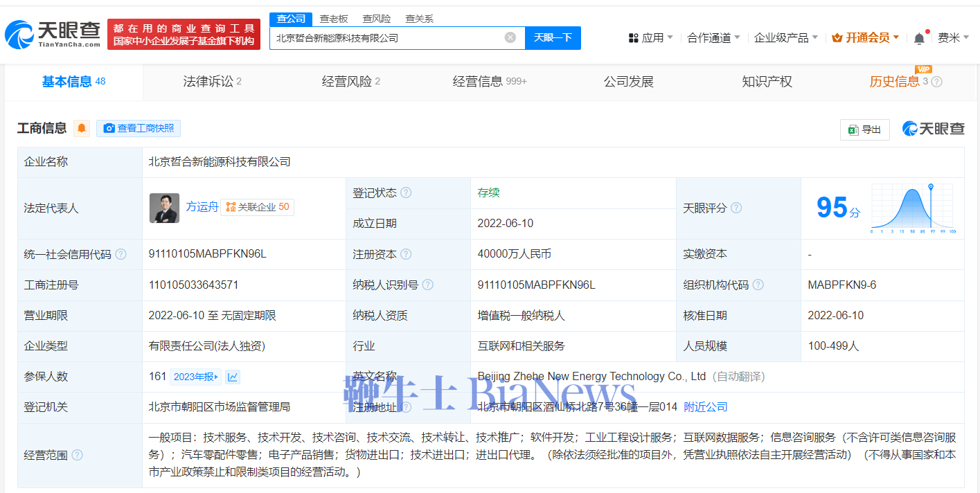
Task: Go to the 知识产权 tab
Action: coord(767,82)
